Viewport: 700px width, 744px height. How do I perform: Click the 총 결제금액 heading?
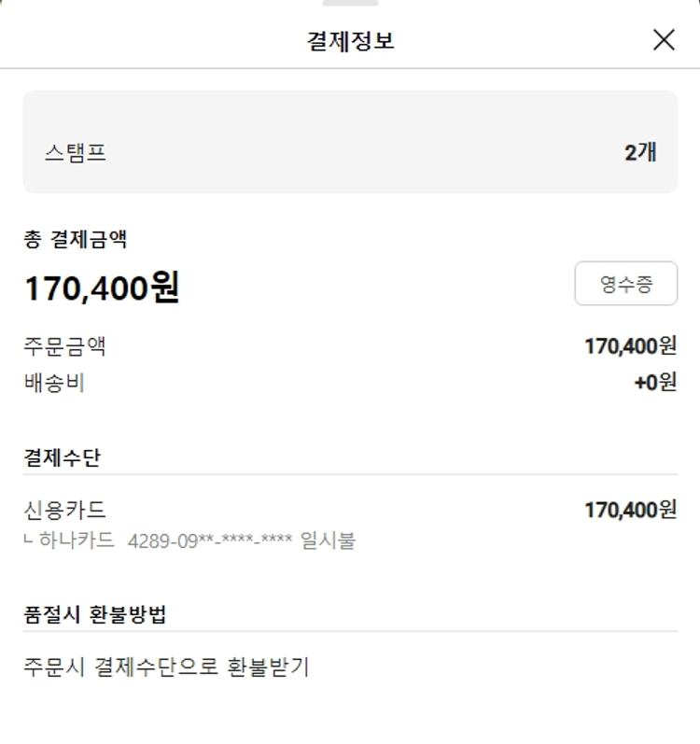76,240
